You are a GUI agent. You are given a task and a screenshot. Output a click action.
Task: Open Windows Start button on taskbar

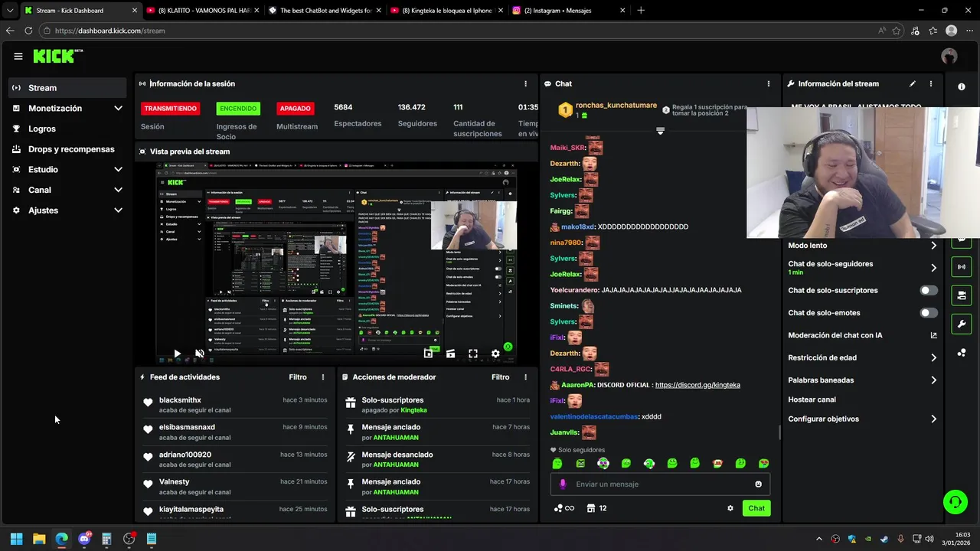coord(16,539)
